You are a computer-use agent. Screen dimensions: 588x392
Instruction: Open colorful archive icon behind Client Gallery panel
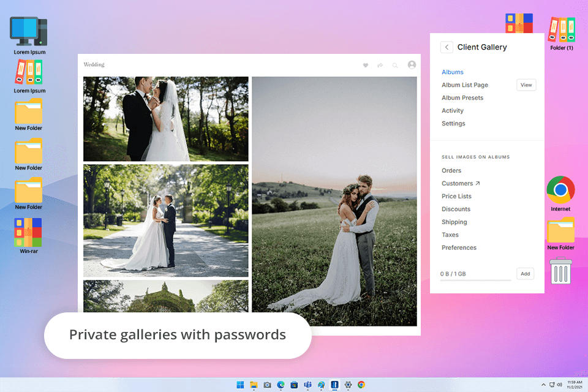pos(519,23)
